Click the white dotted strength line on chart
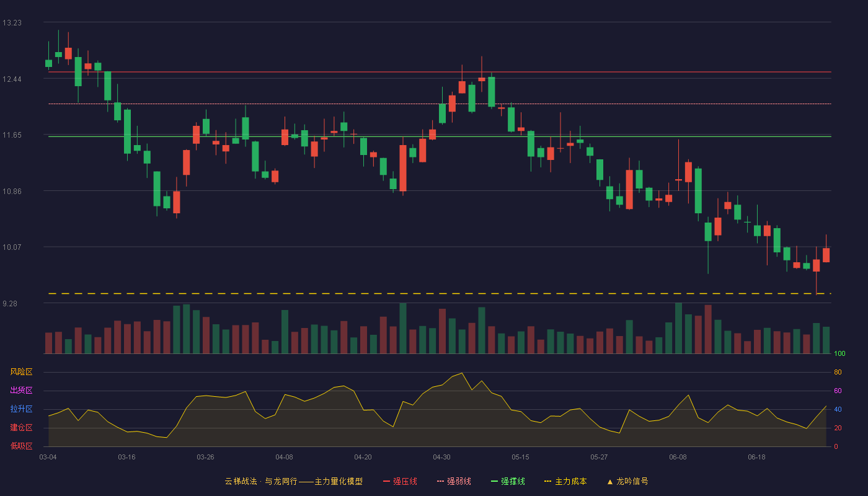868x496 pixels. 440,104
